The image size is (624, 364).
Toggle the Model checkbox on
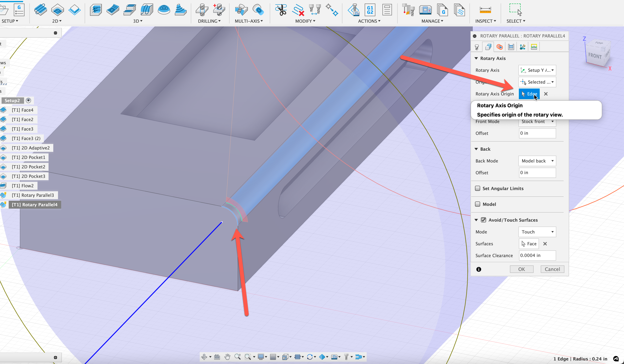click(x=477, y=204)
